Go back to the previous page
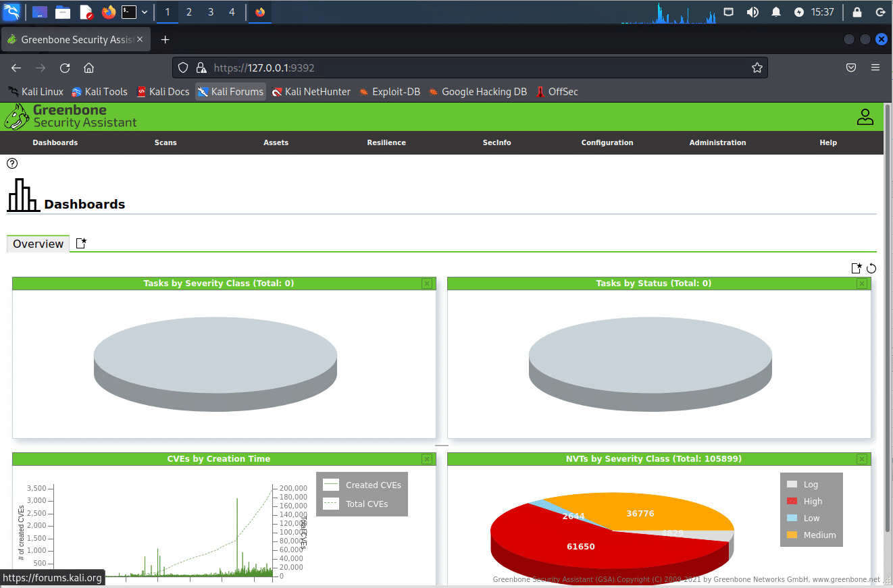The width and height of the screenshot is (893, 588). (x=16, y=68)
